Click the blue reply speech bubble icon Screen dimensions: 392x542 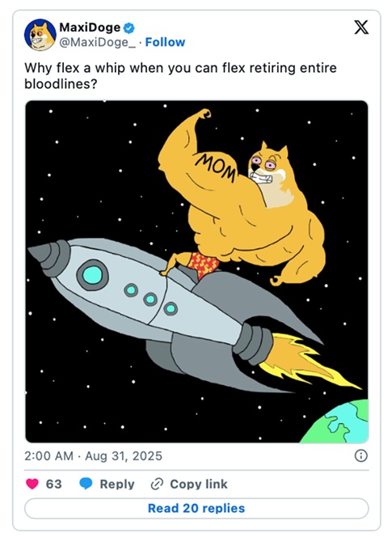coord(86,484)
